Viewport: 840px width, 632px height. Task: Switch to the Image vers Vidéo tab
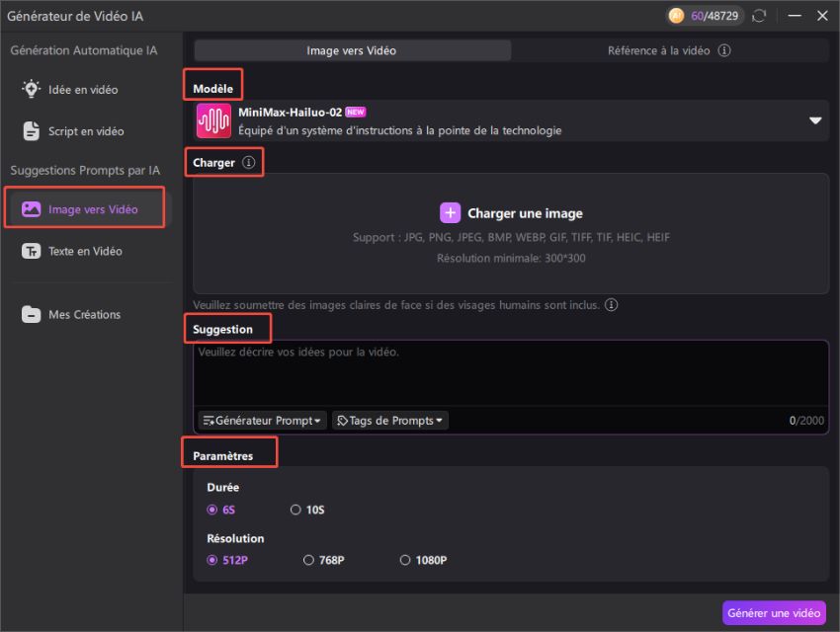(354, 49)
